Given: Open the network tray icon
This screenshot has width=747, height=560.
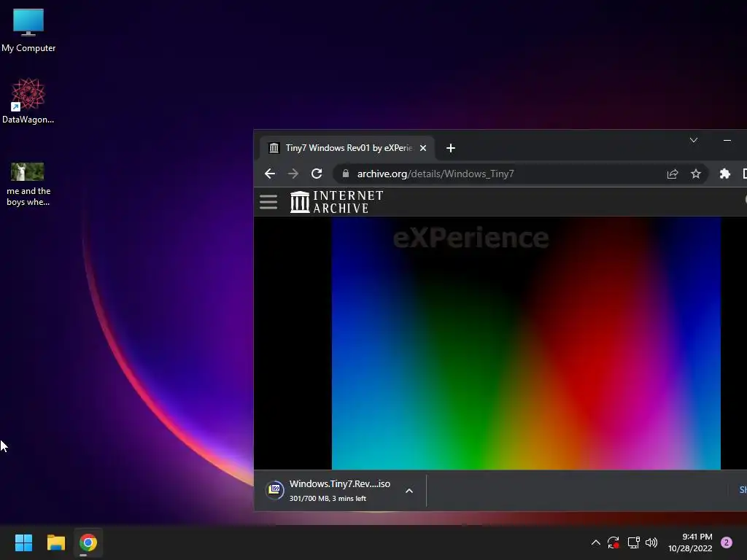Looking at the screenshot, I should pos(633,542).
